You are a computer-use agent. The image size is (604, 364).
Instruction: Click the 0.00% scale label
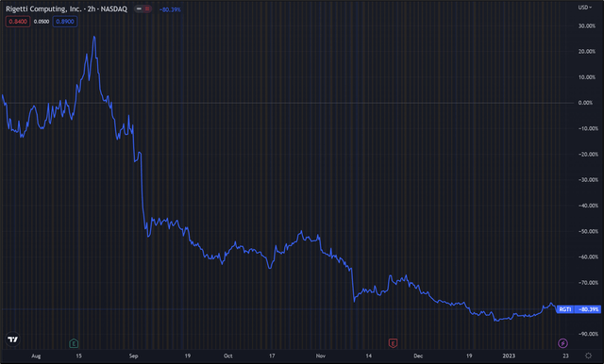585,103
